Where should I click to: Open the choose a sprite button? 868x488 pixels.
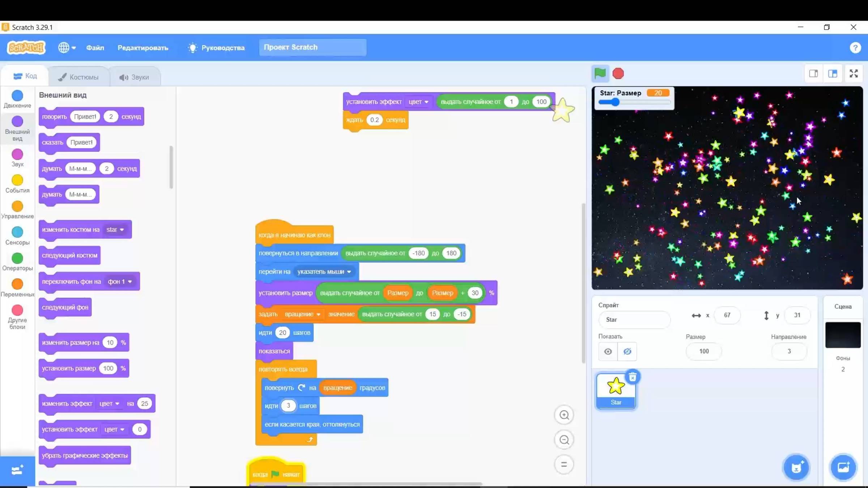pyautogui.click(x=796, y=467)
